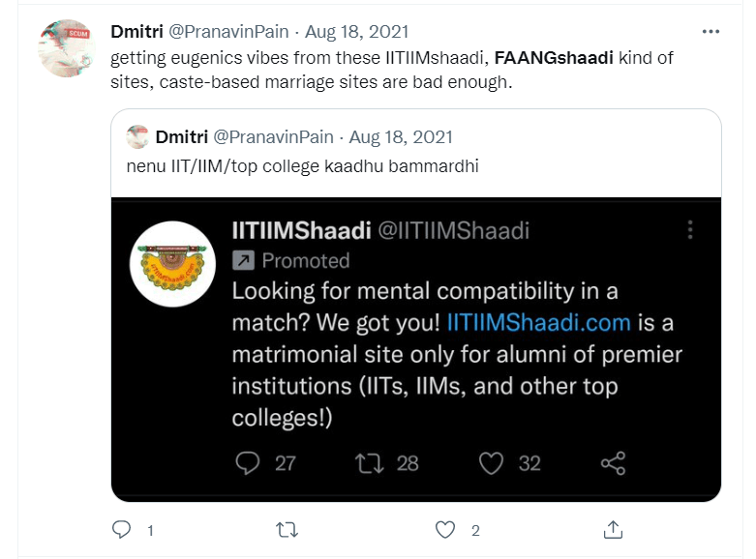Open quoted tweet text about top college
This screenshot has width=756, height=559.
302,166
